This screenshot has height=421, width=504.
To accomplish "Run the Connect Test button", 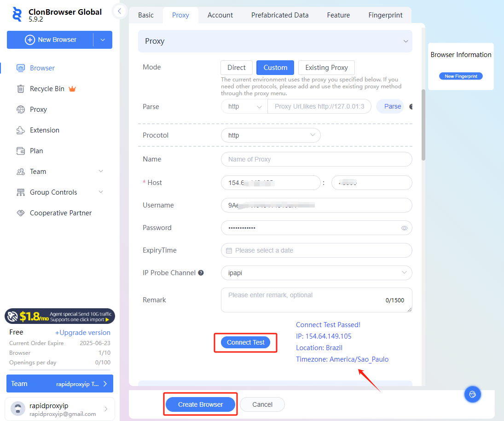I will (246, 343).
